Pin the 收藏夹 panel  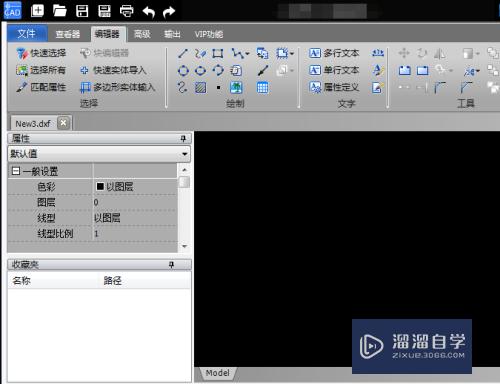pyautogui.click(x=171, y=265)
